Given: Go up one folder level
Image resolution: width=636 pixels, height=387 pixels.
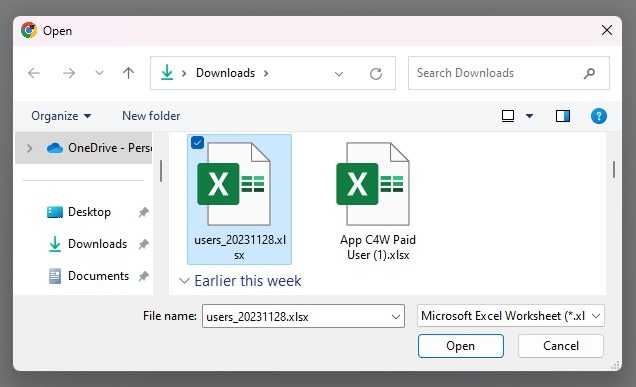Looking at the screenshot, I should click(x=128, y=73).
